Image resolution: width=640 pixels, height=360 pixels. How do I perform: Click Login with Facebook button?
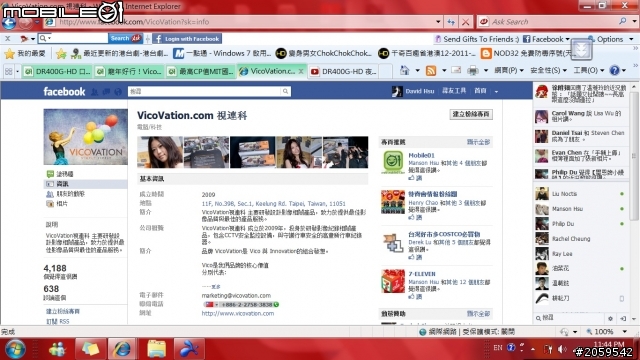[x=188, y=39]
